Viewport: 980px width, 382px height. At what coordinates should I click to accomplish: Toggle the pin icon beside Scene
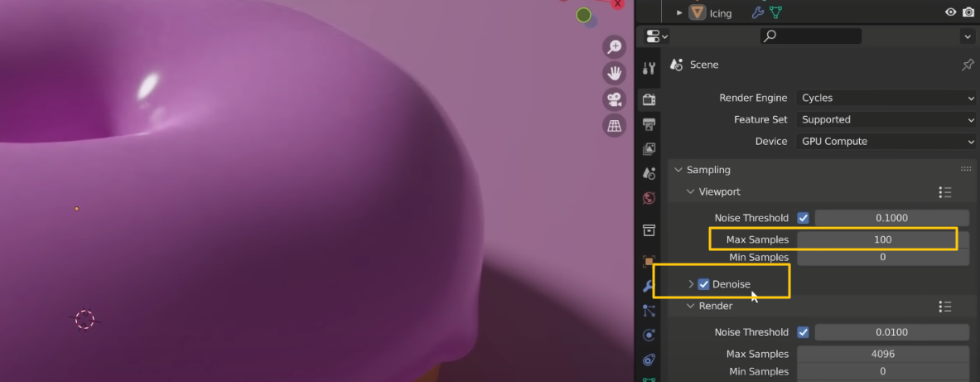[x=967, y=65]
